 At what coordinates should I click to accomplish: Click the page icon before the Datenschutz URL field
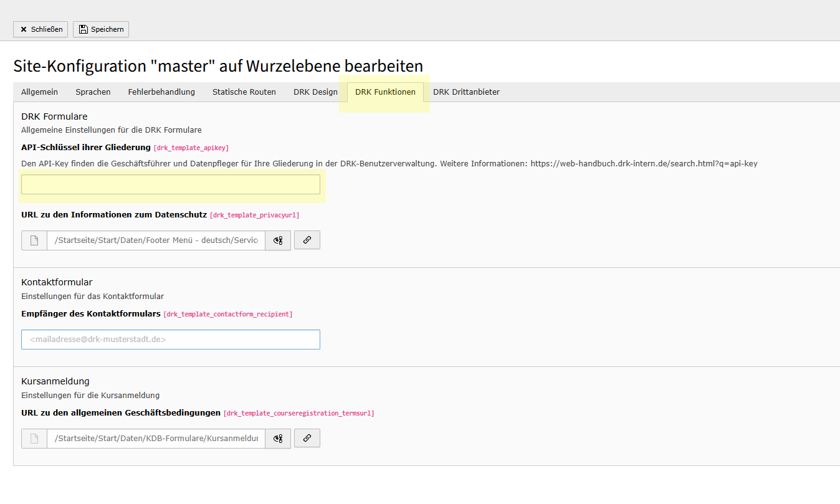(x=34, y=240)
